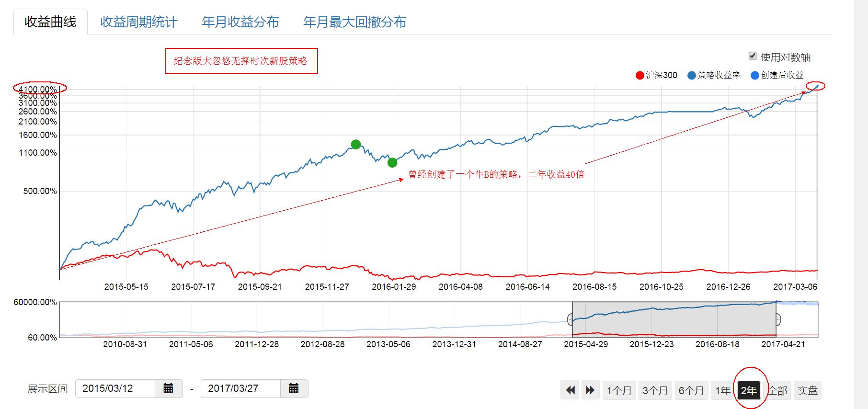Select the 3个月 range button
The width and height of the screenshot is (868, 409).
(x=655, y=390)
